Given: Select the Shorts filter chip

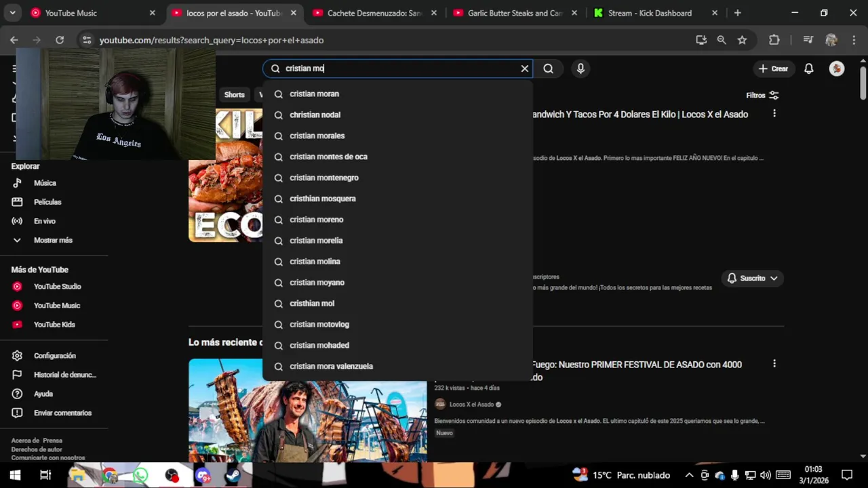Looking at the screenshot, I should point(235,95).
